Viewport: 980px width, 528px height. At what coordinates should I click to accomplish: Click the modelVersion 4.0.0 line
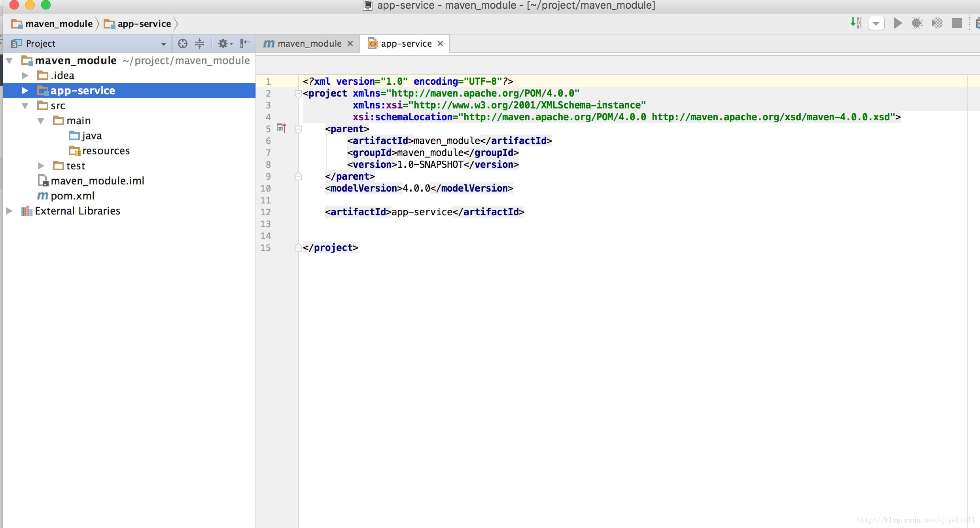click(419, 188)
